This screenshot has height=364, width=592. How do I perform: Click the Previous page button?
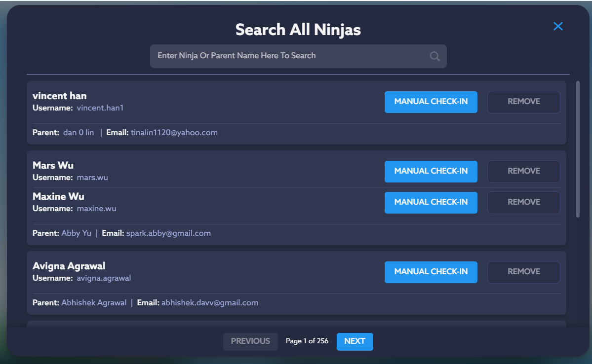tap(250, 341)
